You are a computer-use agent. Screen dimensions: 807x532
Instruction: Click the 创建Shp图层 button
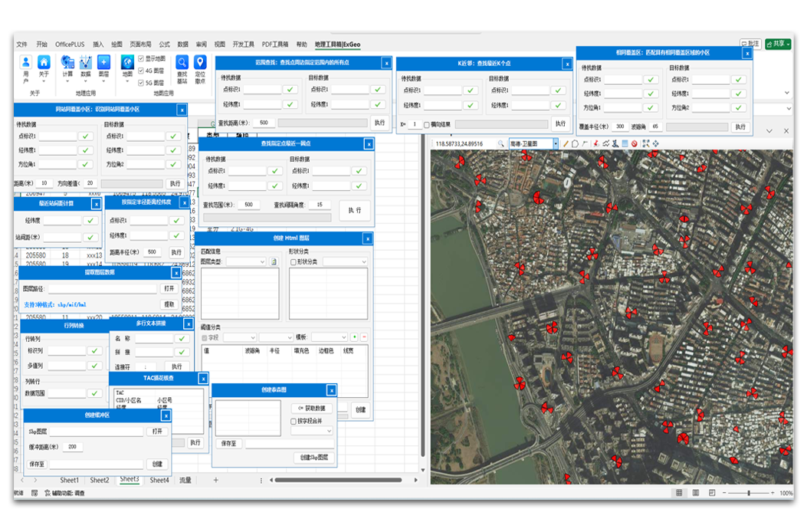click(x=314, y=458)
